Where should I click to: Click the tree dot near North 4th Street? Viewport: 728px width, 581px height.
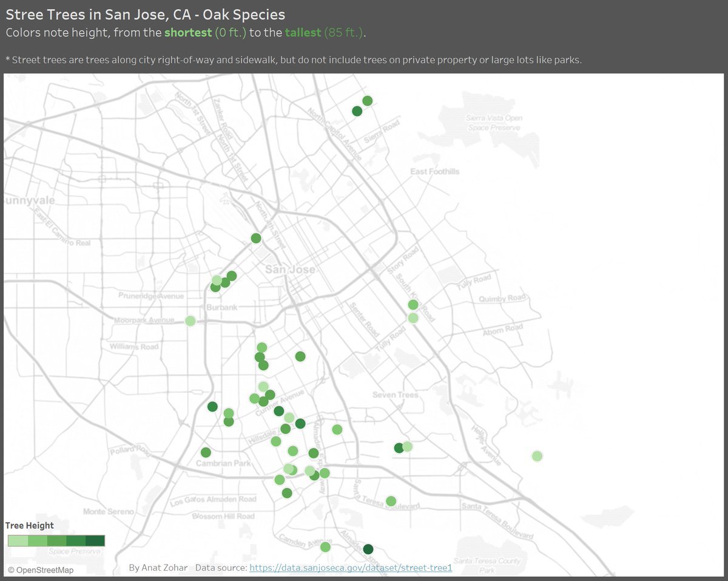(256, 238)
